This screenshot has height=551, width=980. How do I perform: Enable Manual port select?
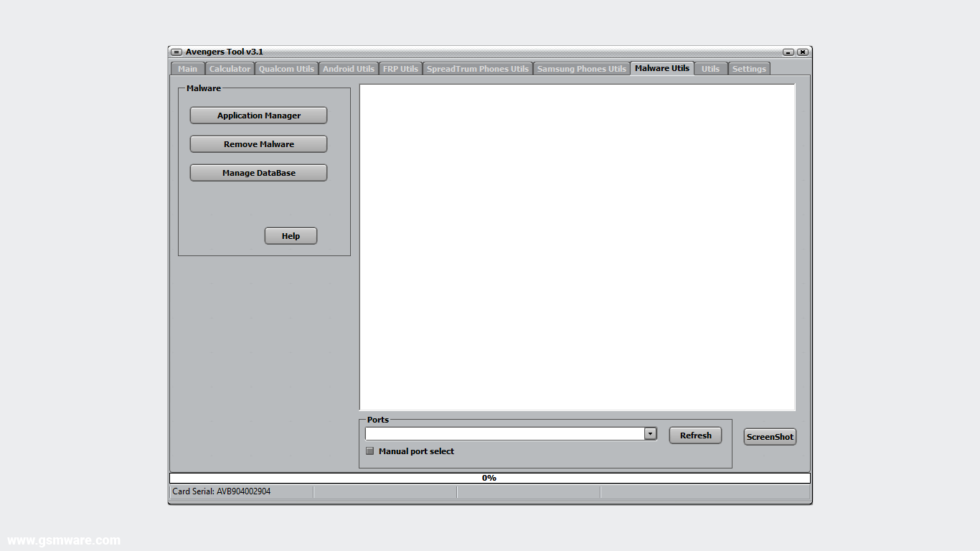pyautogui.click(x=369, y=451)
